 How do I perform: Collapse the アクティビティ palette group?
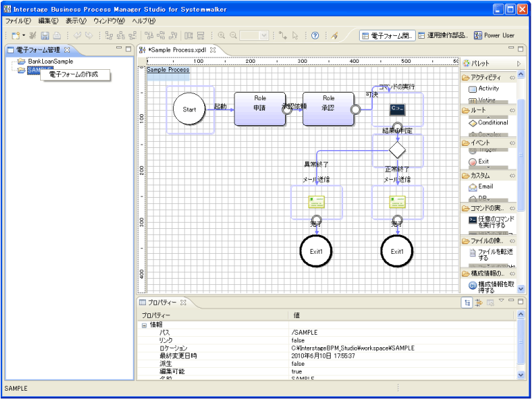point(512,77)
